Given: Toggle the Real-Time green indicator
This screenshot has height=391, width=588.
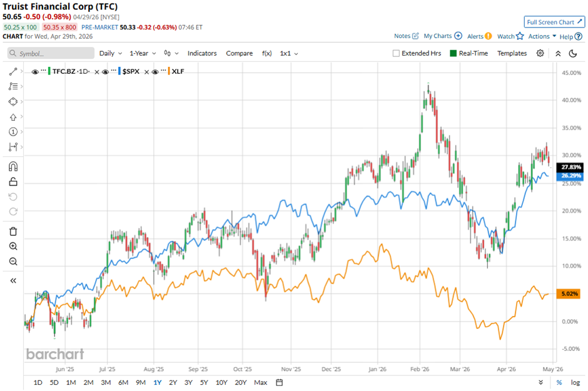Looking at the screenshot, I should click(x=454, y=53).
